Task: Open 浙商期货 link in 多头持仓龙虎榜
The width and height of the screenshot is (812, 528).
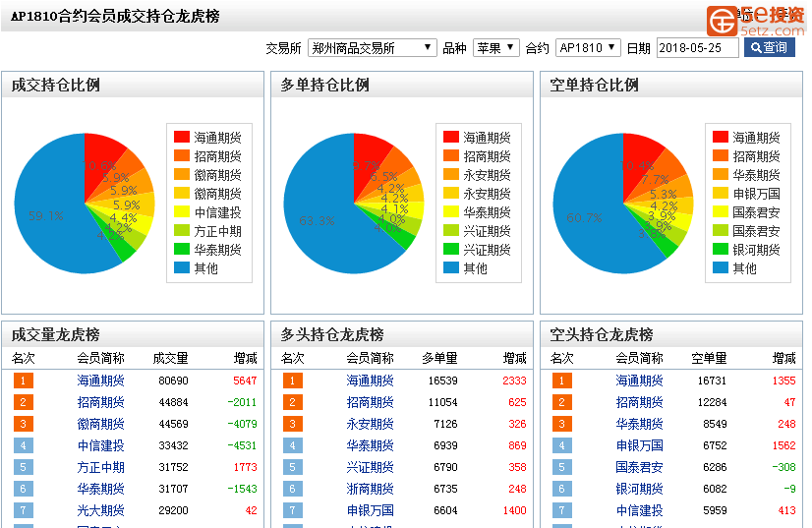Action: pos(371,489)
